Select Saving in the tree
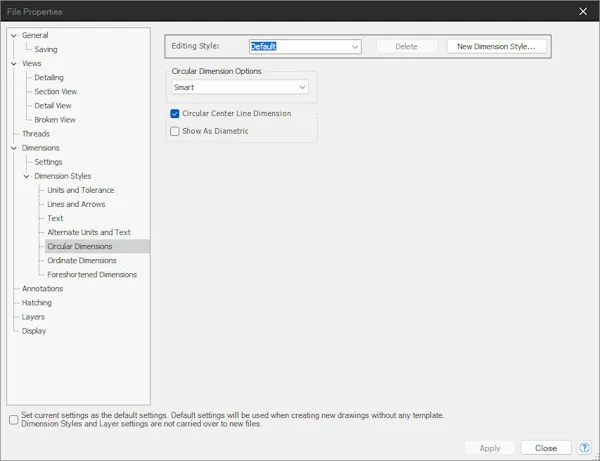600x461 pixels. (x=46, y=49)
